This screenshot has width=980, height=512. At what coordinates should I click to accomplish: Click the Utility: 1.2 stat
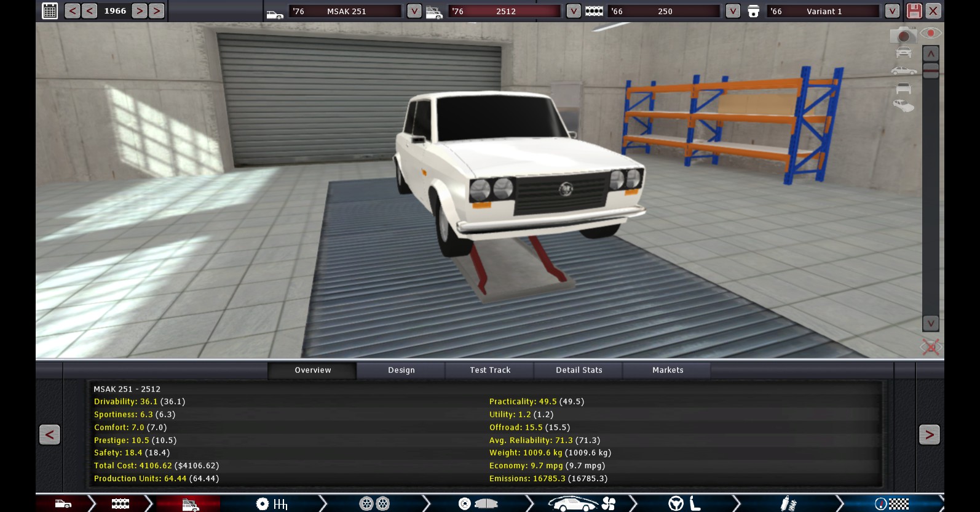point(521,414)
